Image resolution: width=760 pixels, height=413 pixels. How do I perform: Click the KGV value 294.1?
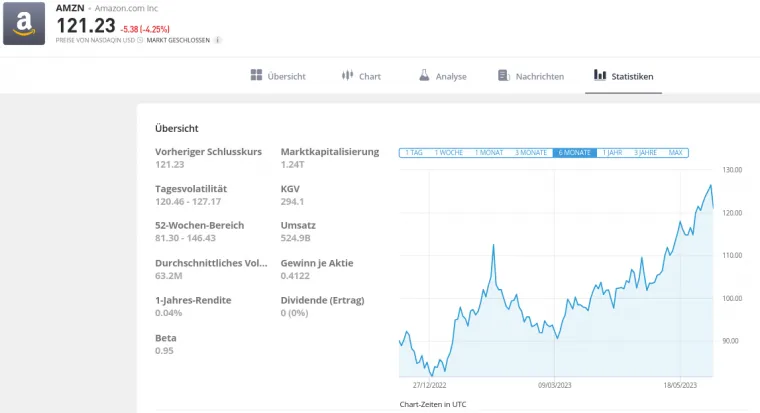pyautogui.click(x=292, y=202)
